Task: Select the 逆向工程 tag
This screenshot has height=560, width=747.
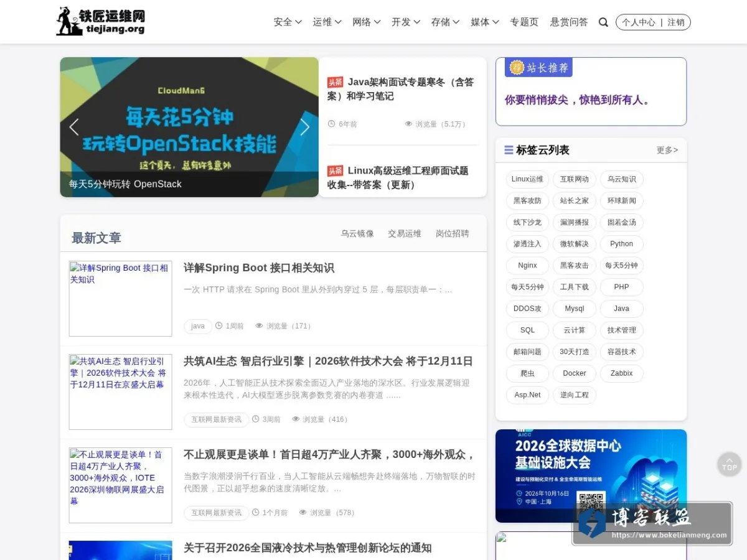Action: [x=575, y=395]
